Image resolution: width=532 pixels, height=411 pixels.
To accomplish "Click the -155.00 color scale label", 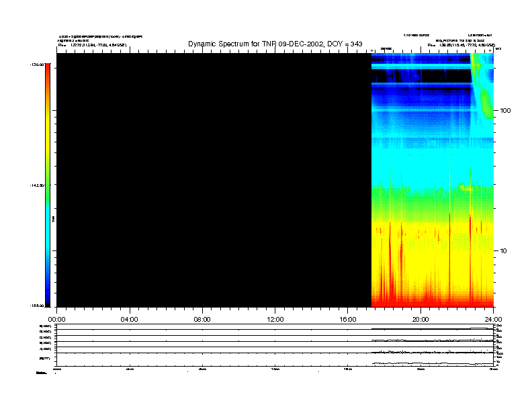I will point(37,306).
